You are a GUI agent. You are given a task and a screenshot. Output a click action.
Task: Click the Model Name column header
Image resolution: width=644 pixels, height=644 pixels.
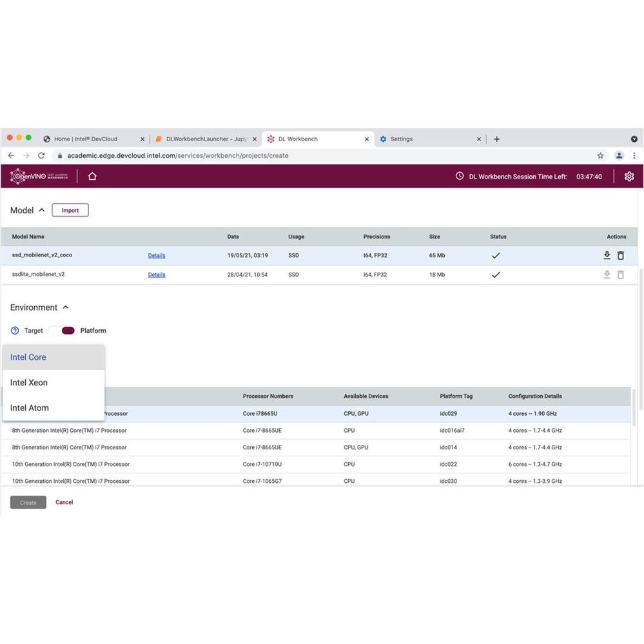(x=28, y=237)
